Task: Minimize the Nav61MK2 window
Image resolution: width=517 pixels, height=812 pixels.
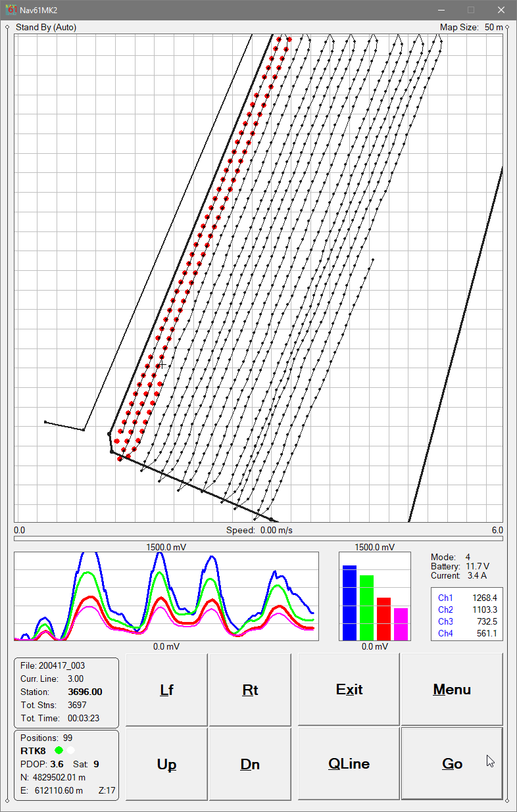Action: 440,10
